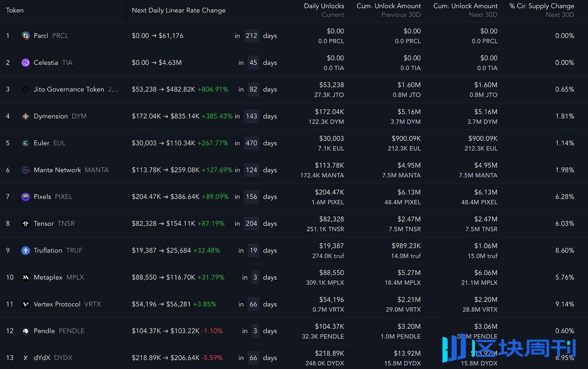Viewport: 588px width, 369px height.
Task: Open the Manta Network MANTA token name
Action: click(71, 170)
